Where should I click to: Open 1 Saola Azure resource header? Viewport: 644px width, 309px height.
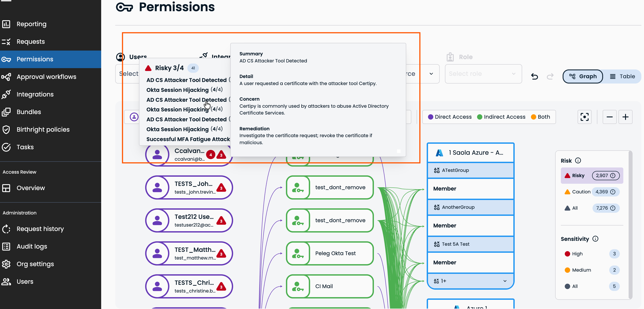[470, 153]
